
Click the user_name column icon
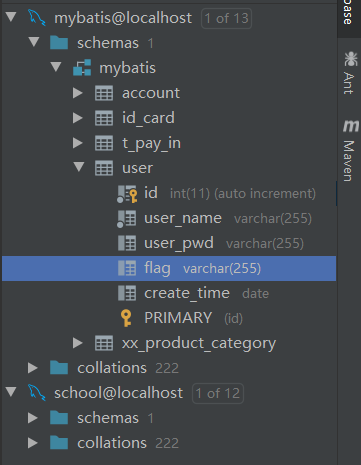coord(126,219)
